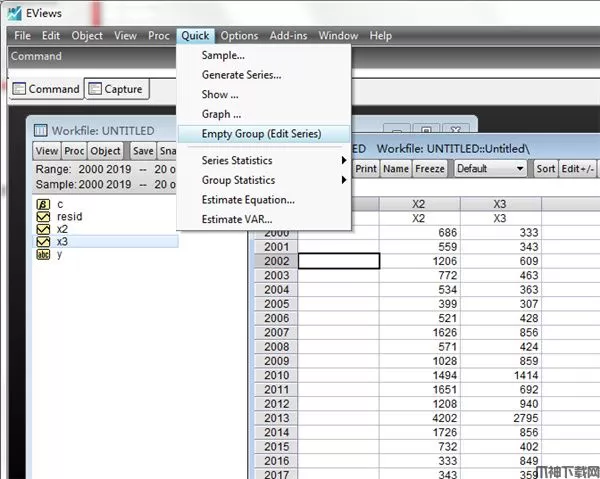Viewport: 600px width, 479px height.
Task: Expand the Series Statistics submenu
Action: 344,161
